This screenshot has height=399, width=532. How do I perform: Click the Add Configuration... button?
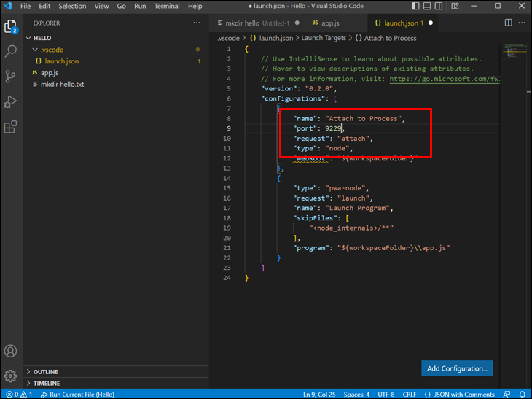(457, 368)
